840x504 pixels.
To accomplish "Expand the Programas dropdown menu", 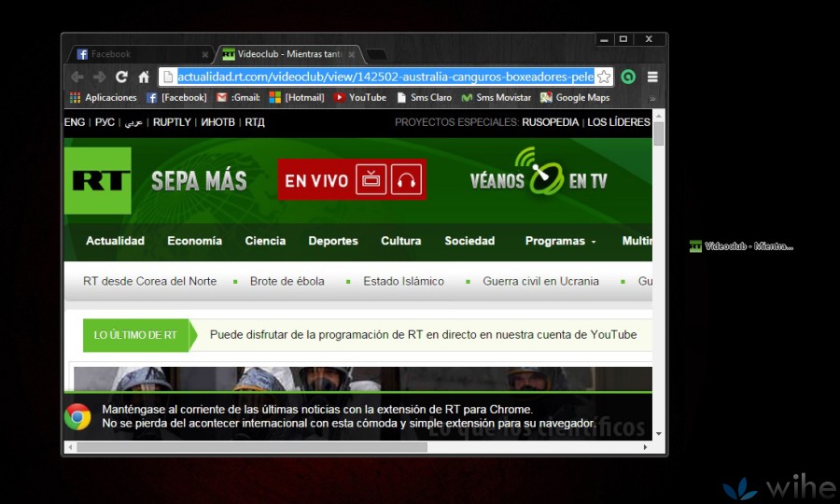I will [560, 241].
